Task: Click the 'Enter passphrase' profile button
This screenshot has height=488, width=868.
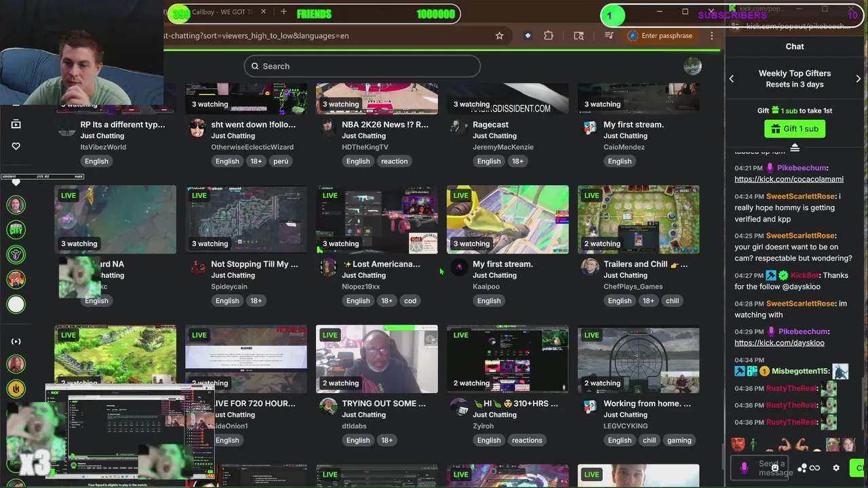Action: tap(660, 36)
